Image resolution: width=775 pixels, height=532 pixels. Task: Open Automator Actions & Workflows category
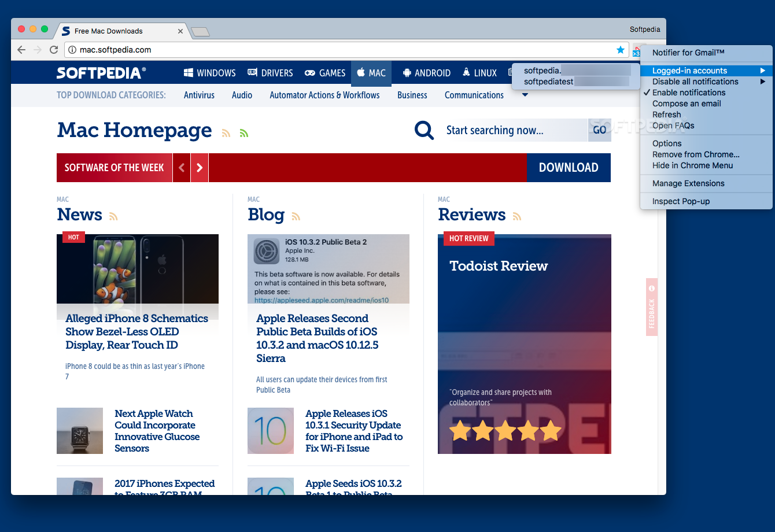(x=324, y=95)
